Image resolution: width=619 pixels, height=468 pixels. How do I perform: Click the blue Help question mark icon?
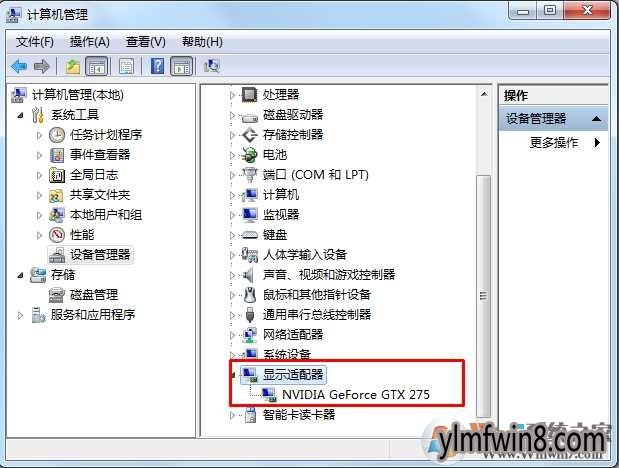click(157, 66)
